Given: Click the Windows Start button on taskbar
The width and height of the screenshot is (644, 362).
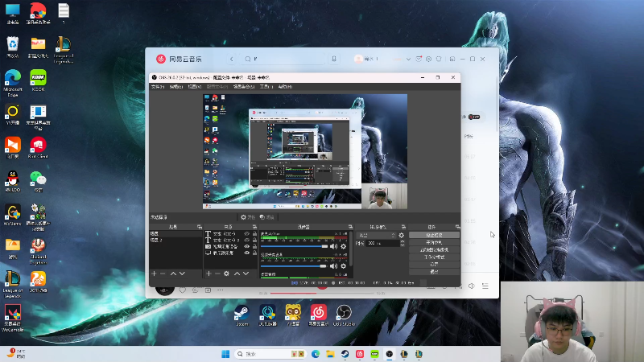Looking at the screenshot, I should tap(226, 353).
